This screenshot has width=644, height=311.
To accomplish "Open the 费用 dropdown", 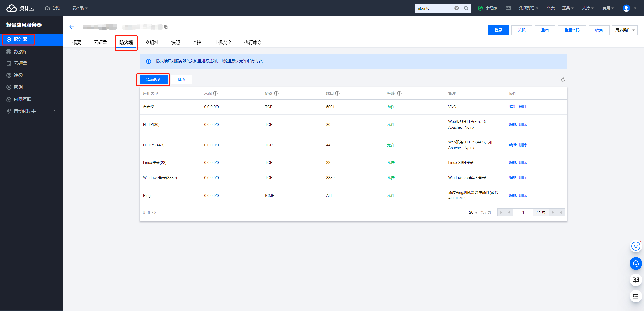I will coord(608,8).
